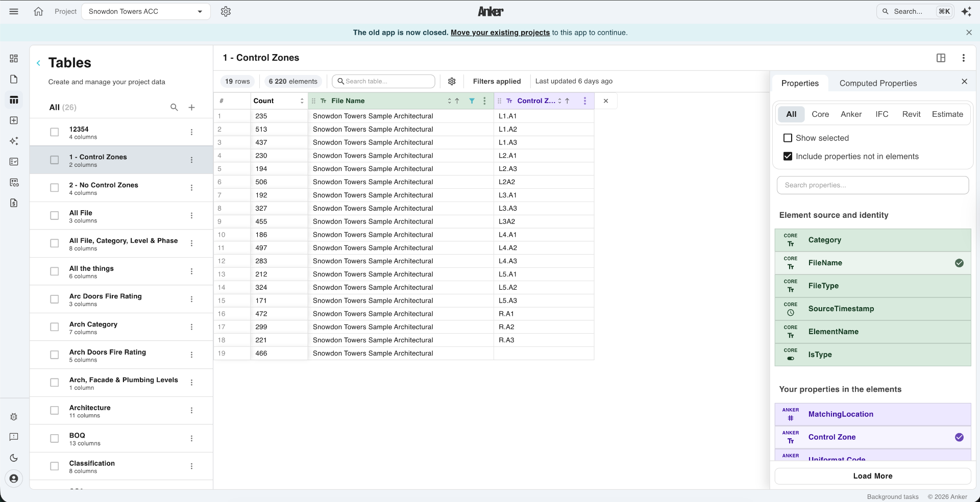Open the dashboard grid icon in the sidebar
The height and width of the screenshot is (502, 980).
(14, 59)
